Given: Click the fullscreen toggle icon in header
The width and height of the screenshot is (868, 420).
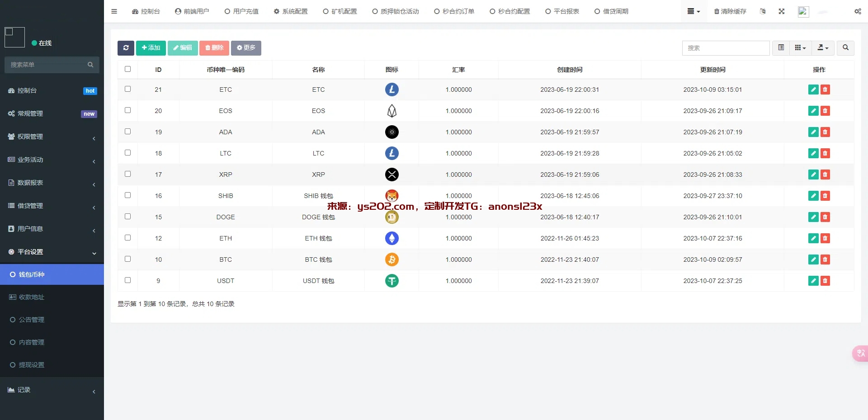Looking at the screenshot, I should [781, 11].
